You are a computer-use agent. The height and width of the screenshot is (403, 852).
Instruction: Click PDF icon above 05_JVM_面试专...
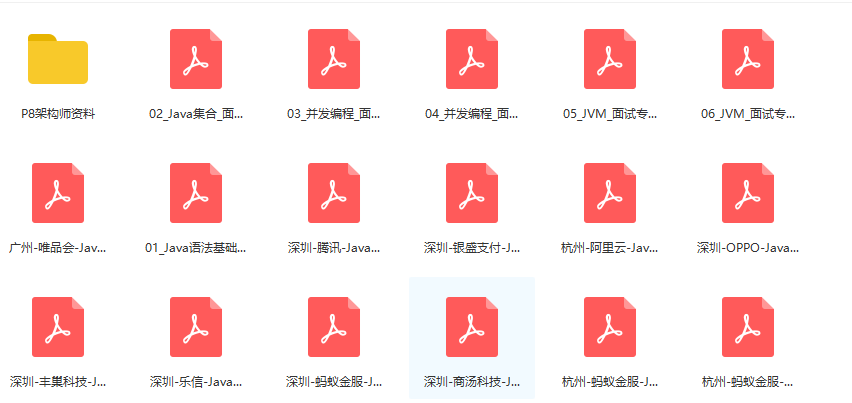coord(610,59)
